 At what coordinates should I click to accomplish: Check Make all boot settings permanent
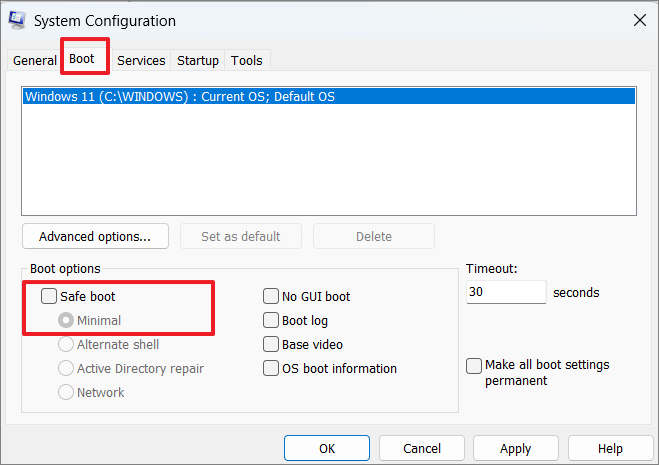[x=474, y=365]
